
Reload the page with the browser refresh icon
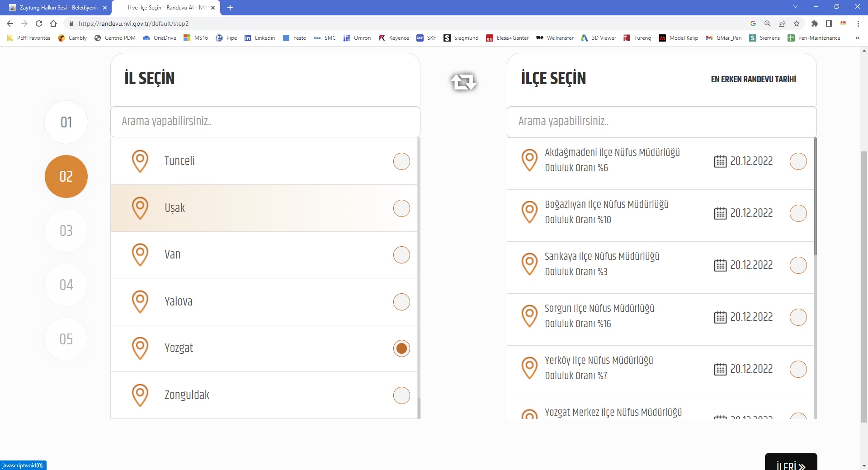tap(39, 23)
